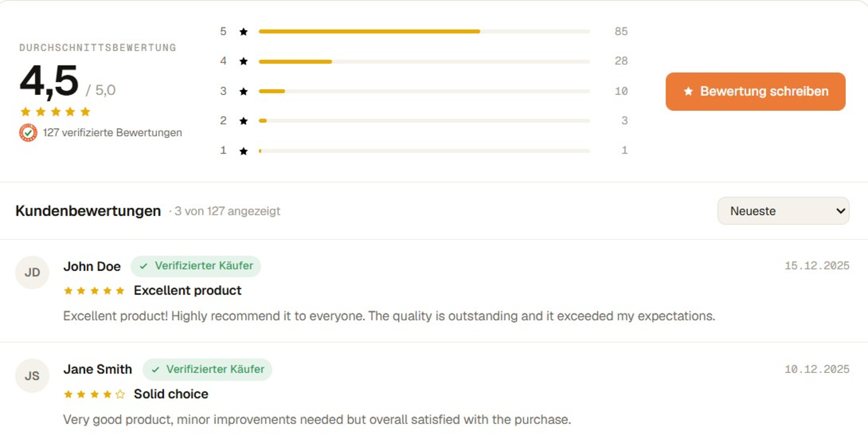Filter by the 5-star rating bar
Screen dimensions: 868x443
click(424, 31)
